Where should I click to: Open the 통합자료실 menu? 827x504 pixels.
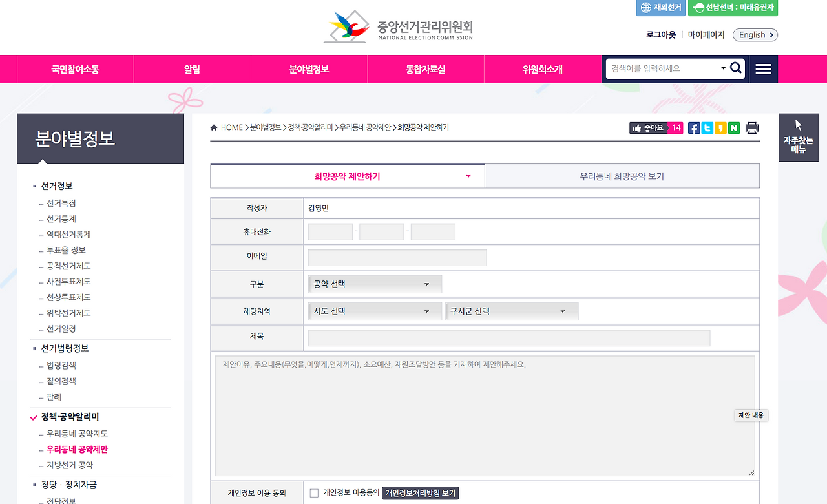pos(425,68)
